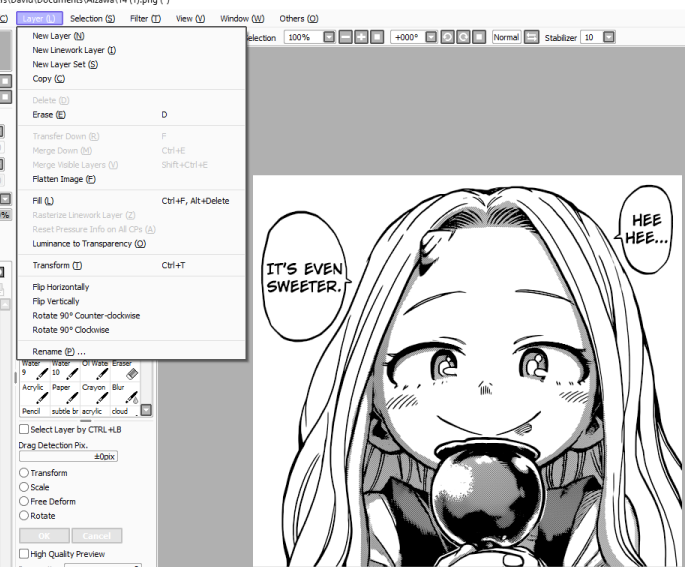Select the Acrylic brush
Image resolution: width=685 pixels, height=567 pixels.
pyautogui.click(x=35, y=394)
